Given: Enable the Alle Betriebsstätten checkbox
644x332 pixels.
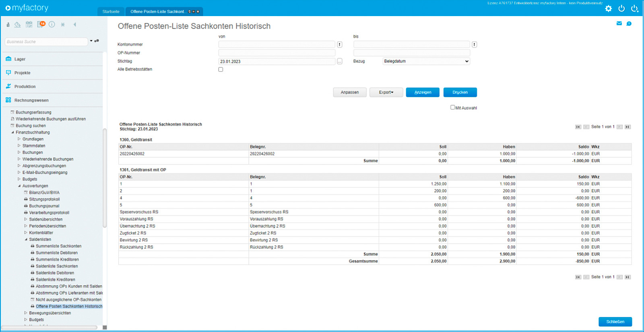Looking at the screenshot, I should pyautogui.click(x=221, y=69).
